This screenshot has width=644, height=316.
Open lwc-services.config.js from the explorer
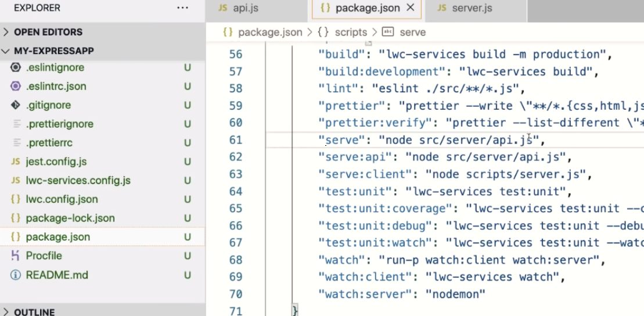78,181
